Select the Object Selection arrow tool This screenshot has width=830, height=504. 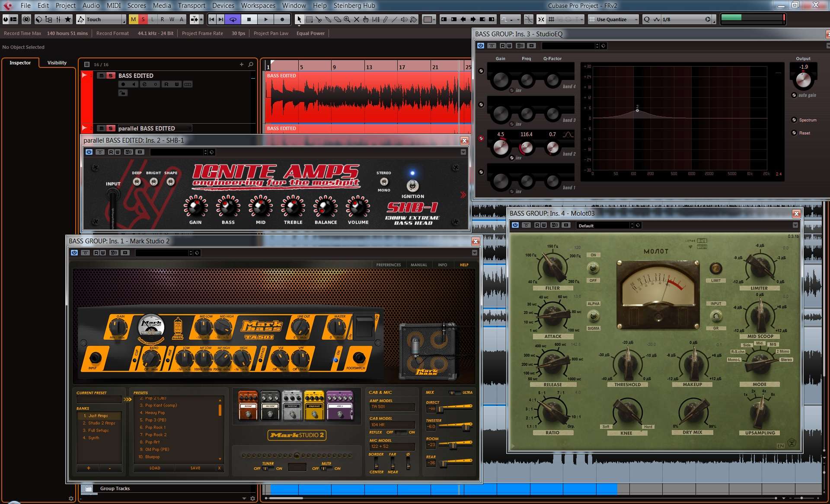coord(299,19)
